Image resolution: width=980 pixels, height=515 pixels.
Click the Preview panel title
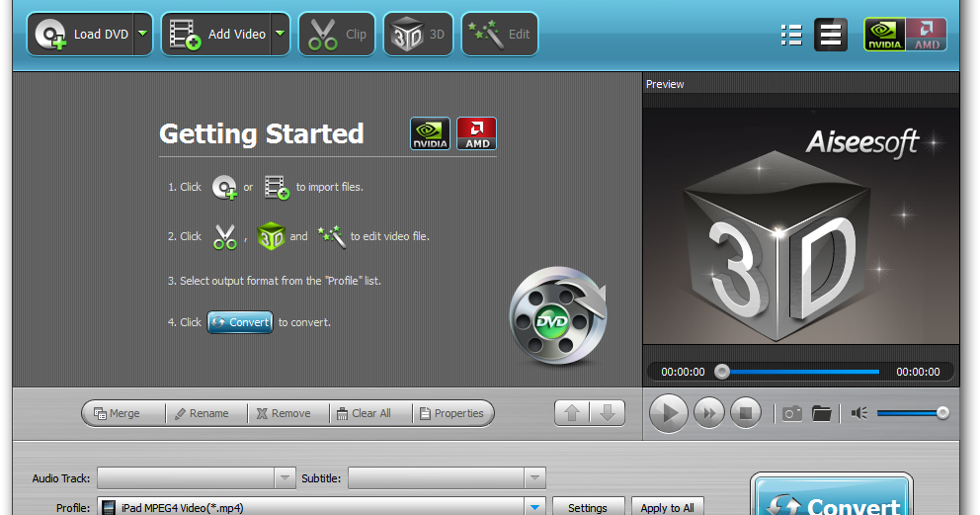(665, 84)
